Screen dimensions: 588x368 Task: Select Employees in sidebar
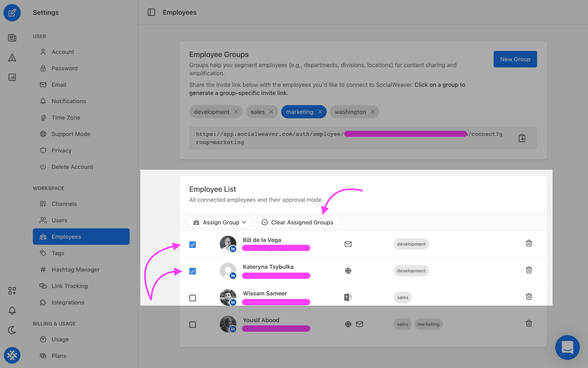(x=81, y=237)
